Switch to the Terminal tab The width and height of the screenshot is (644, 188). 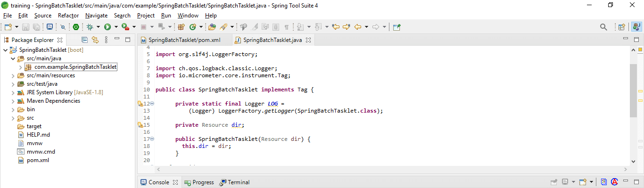(234, 182)
